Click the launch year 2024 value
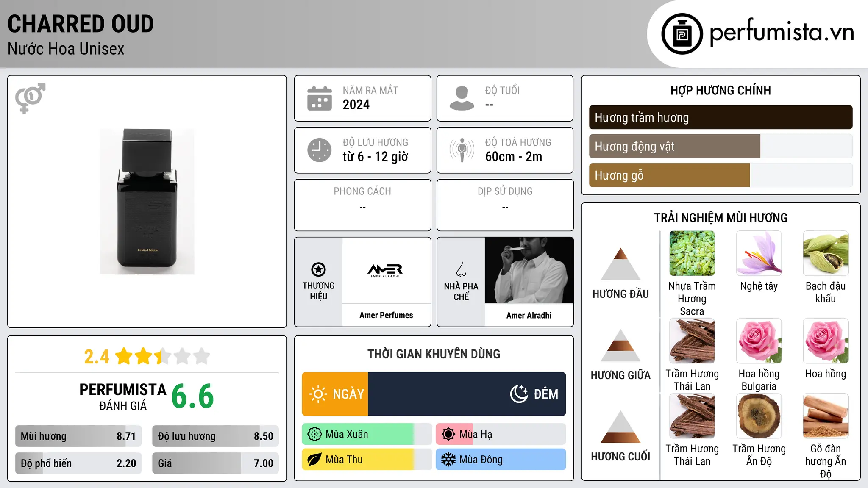 coord(356,105)
